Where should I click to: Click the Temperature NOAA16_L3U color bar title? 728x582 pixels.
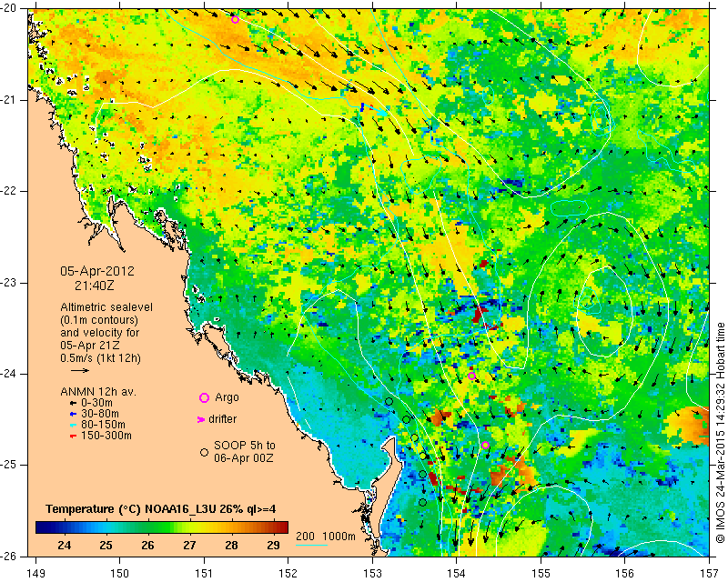coord(161,509)
